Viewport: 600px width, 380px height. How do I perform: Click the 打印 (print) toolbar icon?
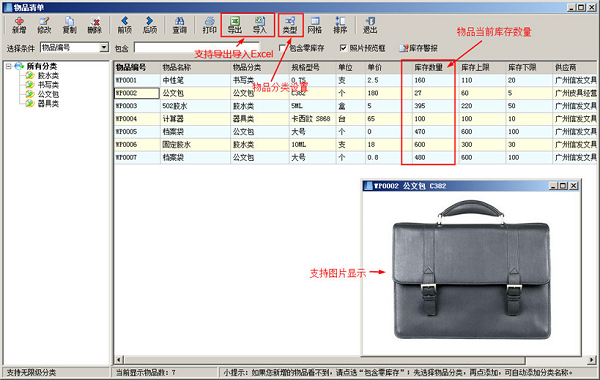[209, 25]
